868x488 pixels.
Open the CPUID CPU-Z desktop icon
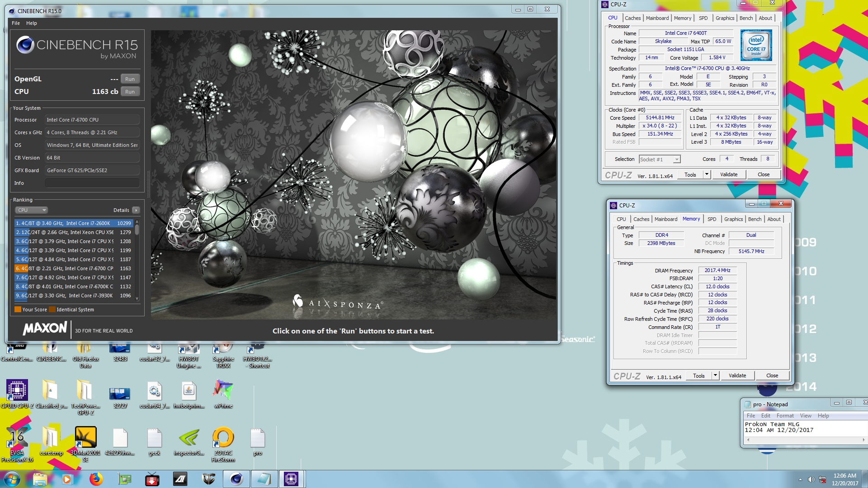click(17, 393)
